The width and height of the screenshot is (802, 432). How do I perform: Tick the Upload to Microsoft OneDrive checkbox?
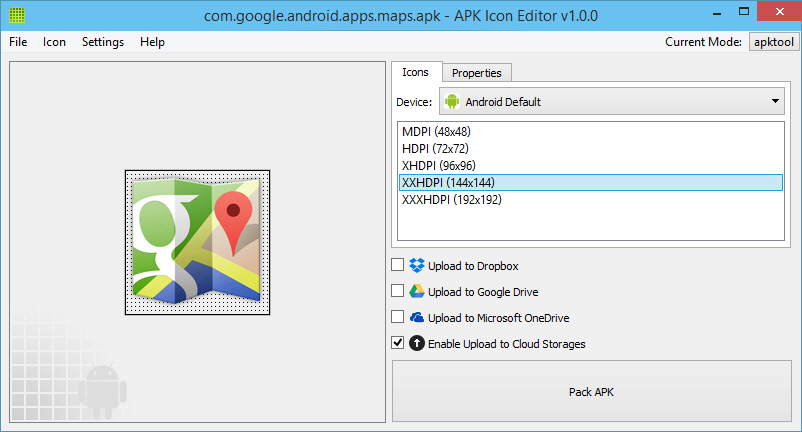pos(397,317)
